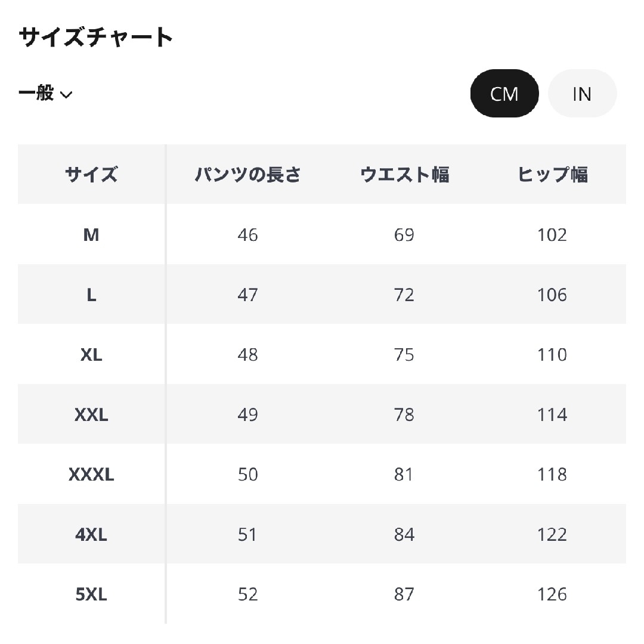Select the 5XL size row label

click(91, 595)
